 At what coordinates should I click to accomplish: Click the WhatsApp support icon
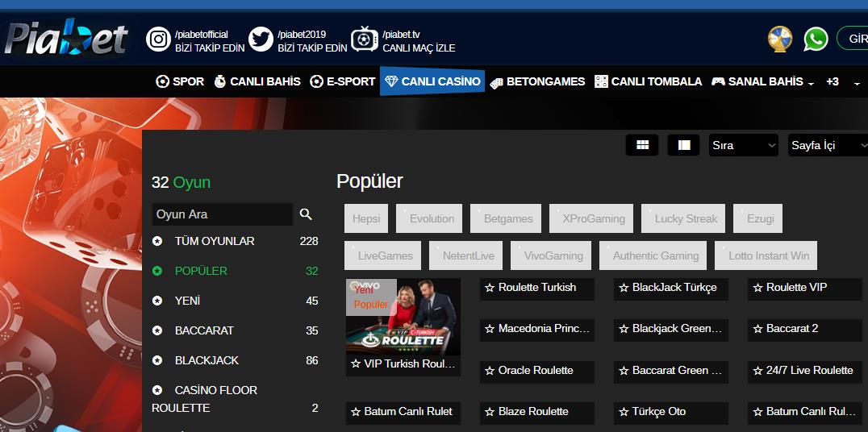816,39
